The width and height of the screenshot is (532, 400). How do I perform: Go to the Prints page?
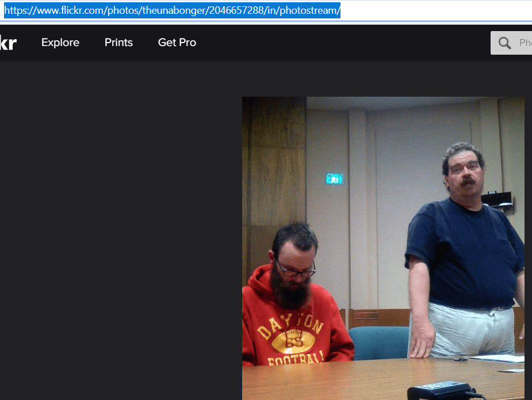[x=118, y=43]
